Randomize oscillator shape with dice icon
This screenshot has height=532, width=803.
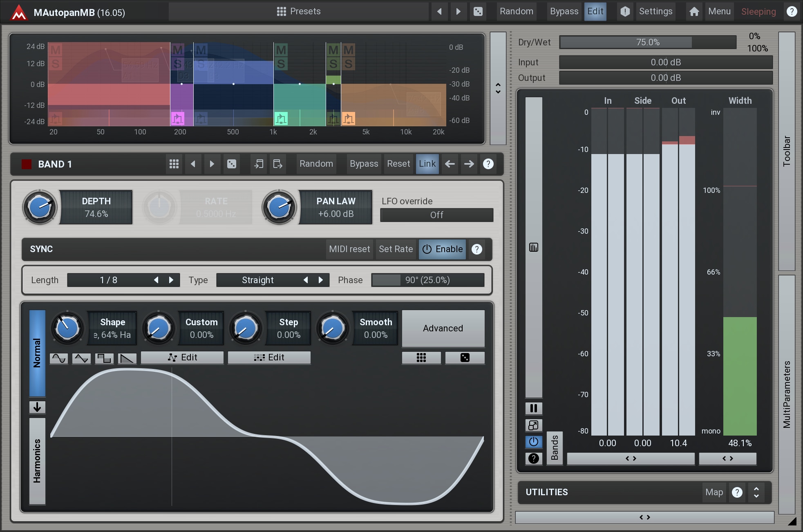point(465,358)
